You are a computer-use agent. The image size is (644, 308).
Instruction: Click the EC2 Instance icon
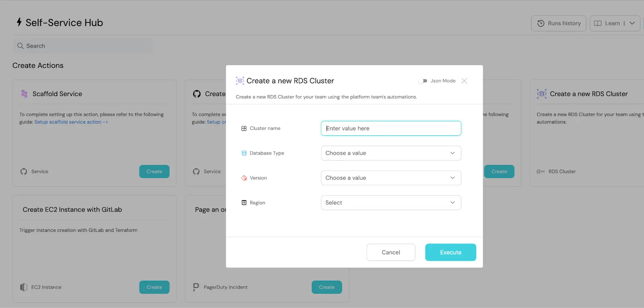coord(24,287)
